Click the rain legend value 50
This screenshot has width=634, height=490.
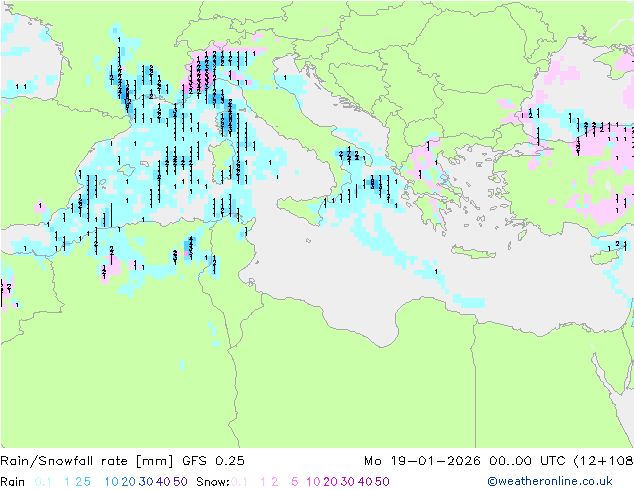180,482
